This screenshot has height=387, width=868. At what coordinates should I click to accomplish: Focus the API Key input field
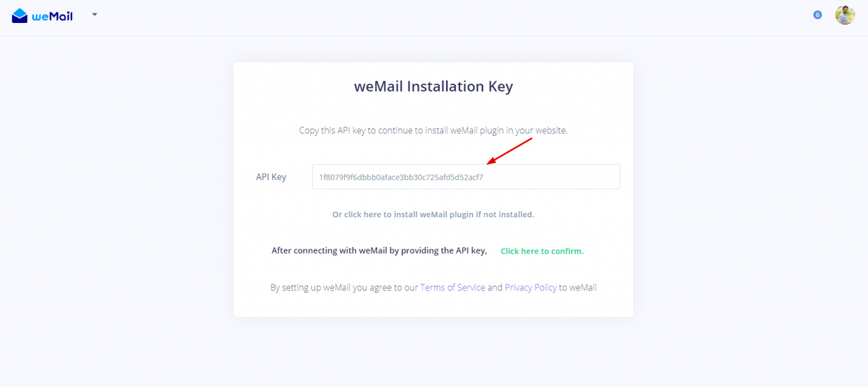(x=465, y=177)
